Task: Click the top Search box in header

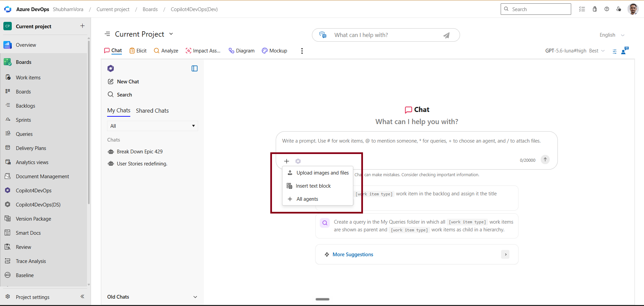Action: tap(536, 9)
